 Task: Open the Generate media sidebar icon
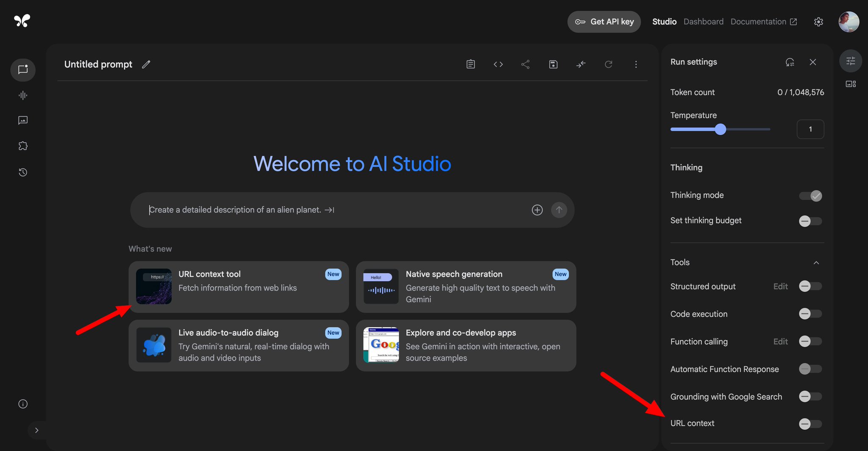[x=23, y=120]
